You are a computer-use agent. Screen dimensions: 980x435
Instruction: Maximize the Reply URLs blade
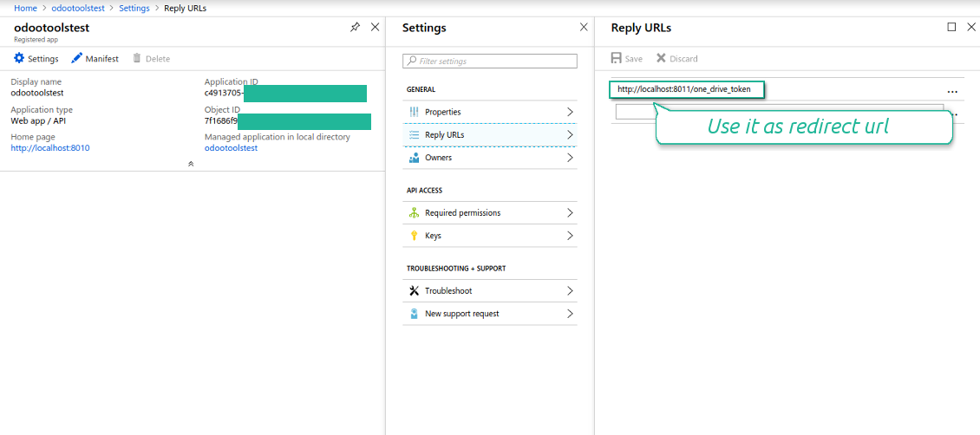click(952, 27)
